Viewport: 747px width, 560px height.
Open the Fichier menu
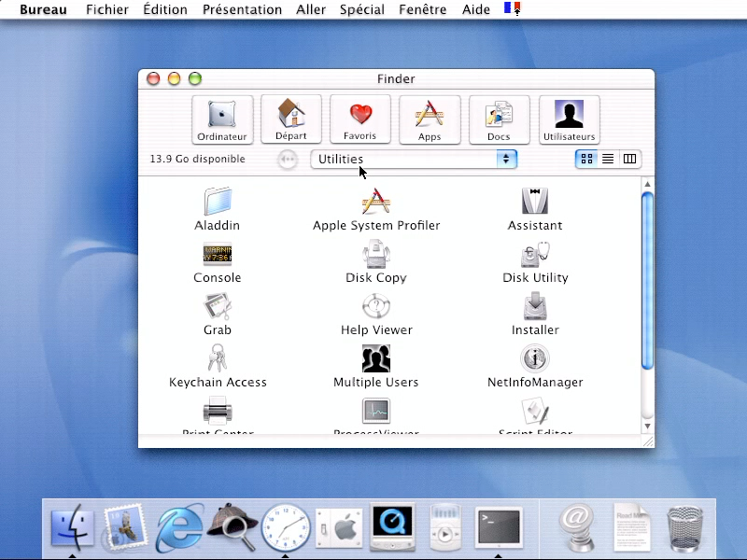point(107,9)
